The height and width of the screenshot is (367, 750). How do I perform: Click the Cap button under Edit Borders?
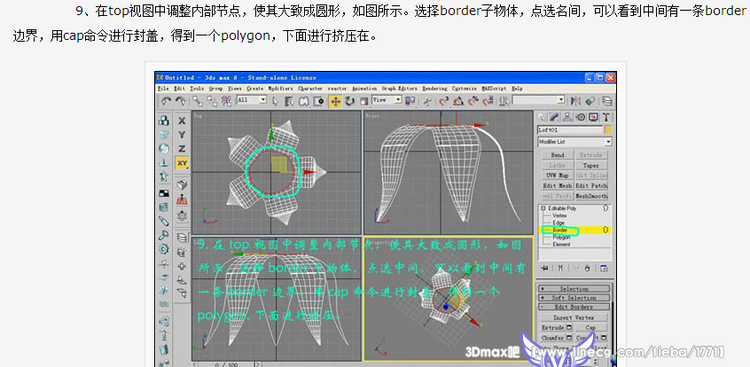click(591, 328)
